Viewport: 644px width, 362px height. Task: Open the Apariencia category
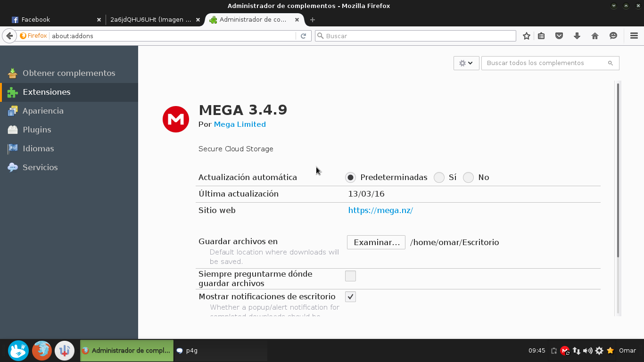69,111
